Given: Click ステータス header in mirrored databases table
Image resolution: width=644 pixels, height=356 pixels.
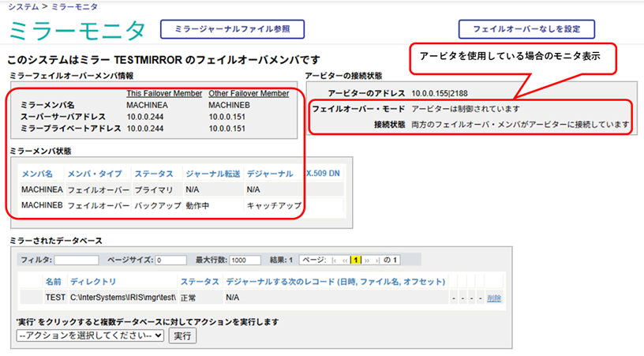Looking at the screenshot, I should [x=199, y=281].
